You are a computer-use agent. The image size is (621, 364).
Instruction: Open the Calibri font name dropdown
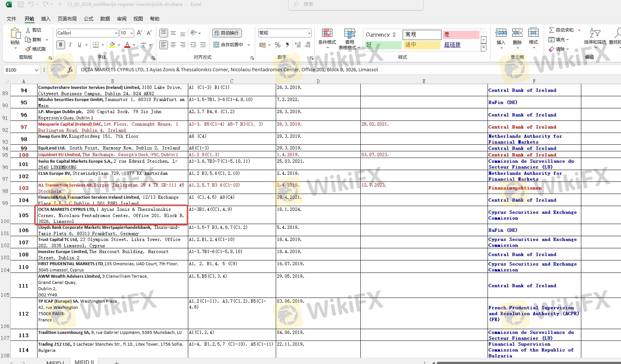[x=116, y=33]
